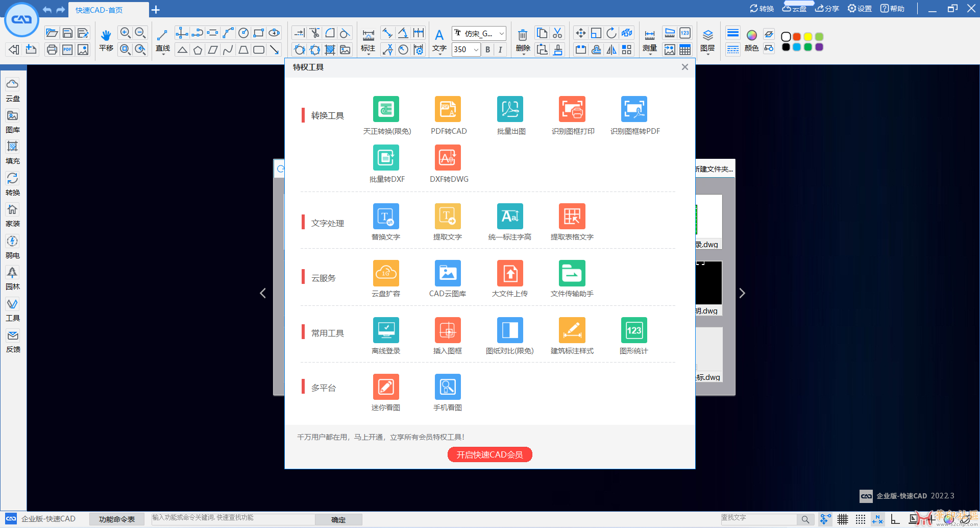Select the 插入图框 insert frame tool
This screenshot has width=980, height=528.
pyautogui.click(x=448, y=336)
